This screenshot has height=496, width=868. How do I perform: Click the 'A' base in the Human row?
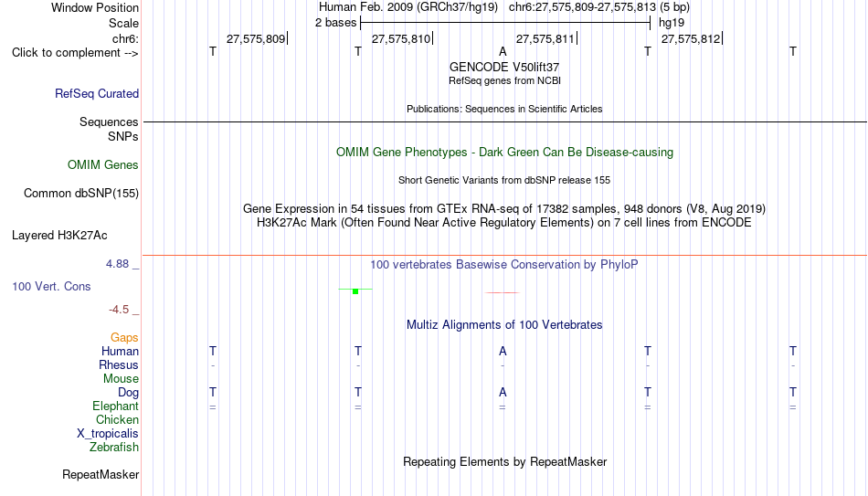[x=503, y=351]
